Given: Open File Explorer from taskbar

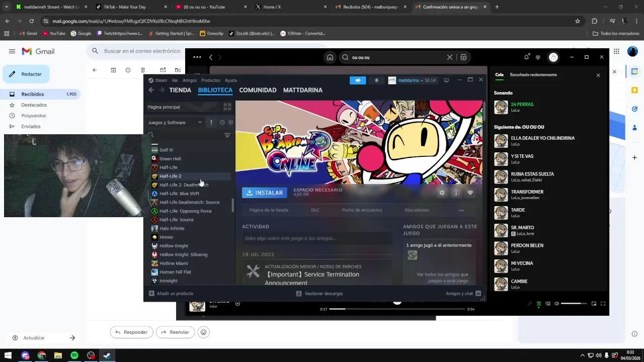Looking at the screenshot, I should point(58,355).
